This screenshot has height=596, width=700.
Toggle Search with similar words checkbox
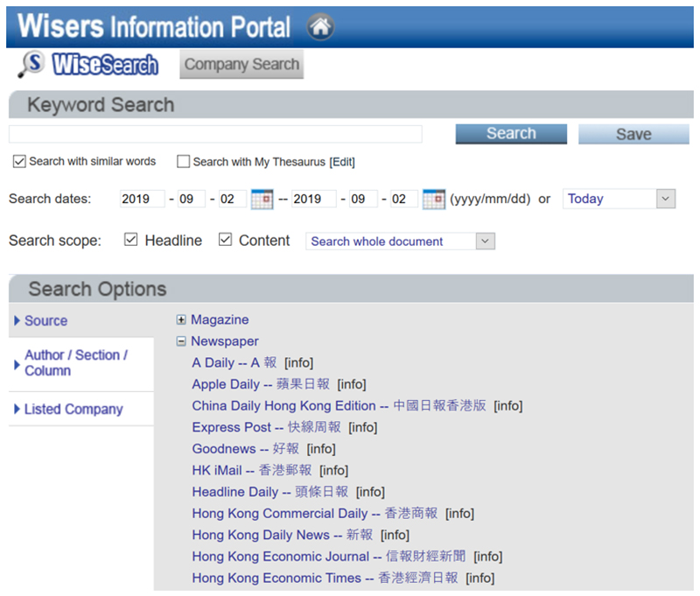click(19, 161)
